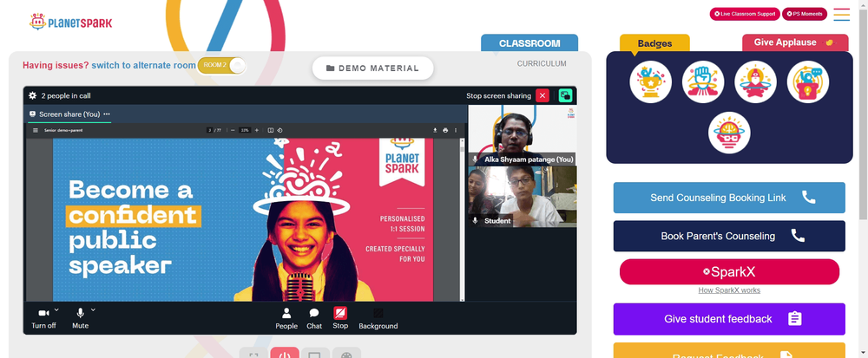The width and height of the screenshot is (868, 358).
Task: Mute the microphone
Action: pyautogui.click(x=80, y=318)
